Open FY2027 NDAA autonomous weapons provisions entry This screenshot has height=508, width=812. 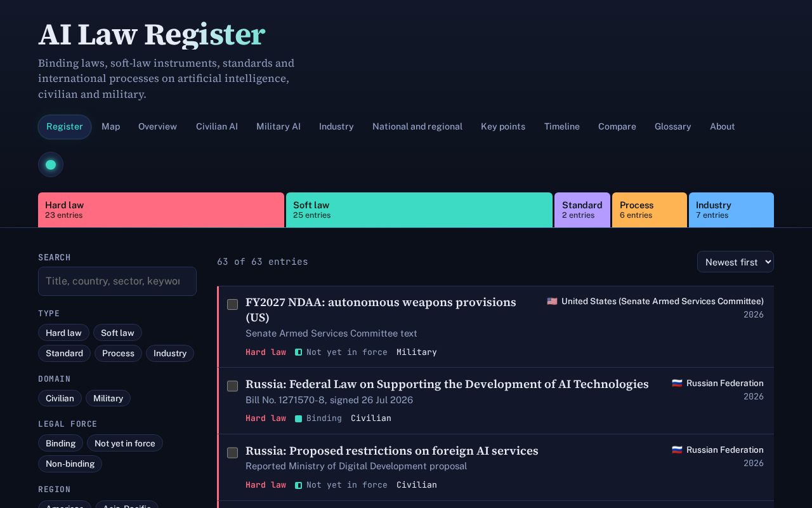[x=381, y=310]
